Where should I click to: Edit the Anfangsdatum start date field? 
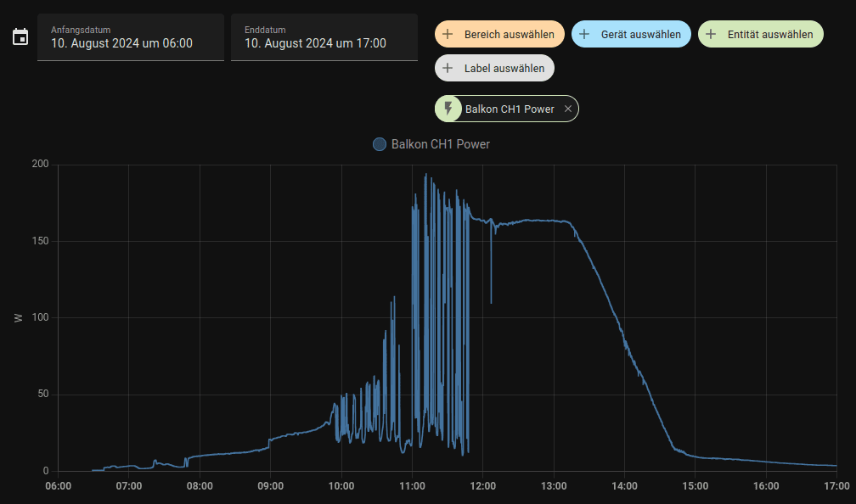tap(131, 37)
